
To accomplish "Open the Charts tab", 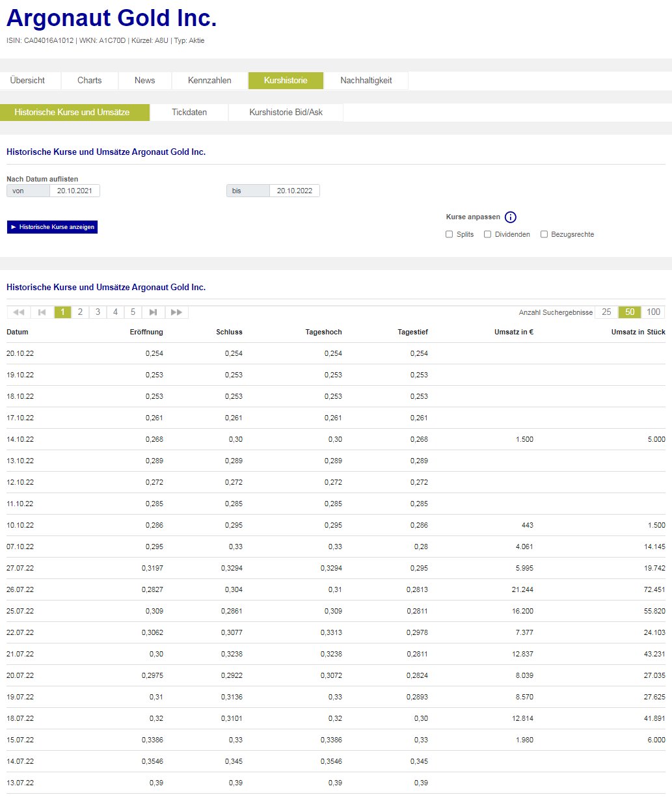I will pyautogui.click(x=90, y=81).
